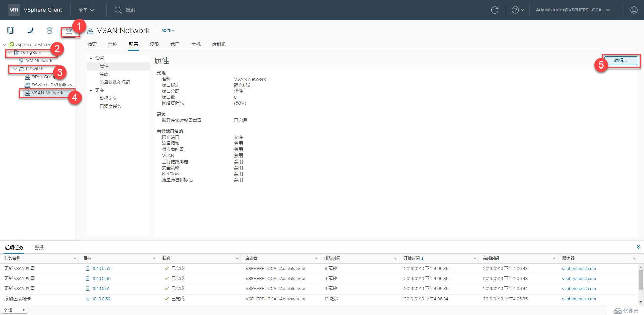Switch to the 主机 tab

(x=196, y=44)
